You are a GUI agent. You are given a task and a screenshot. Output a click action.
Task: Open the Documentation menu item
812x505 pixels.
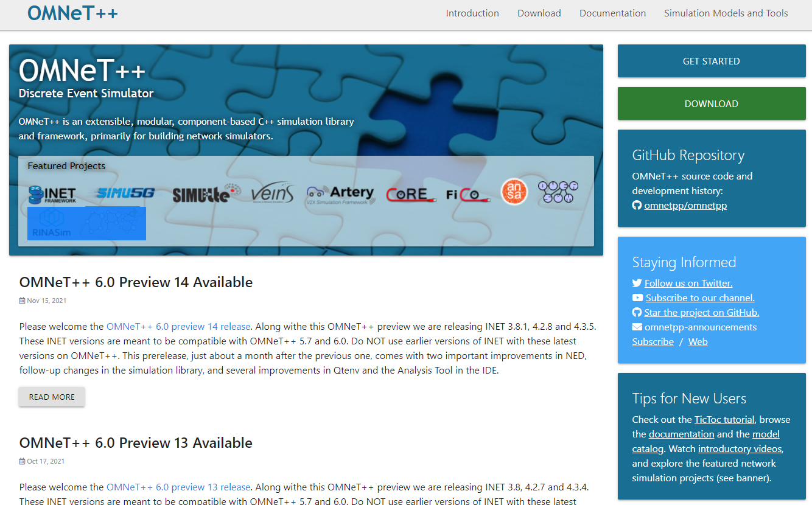pos(612,13)
